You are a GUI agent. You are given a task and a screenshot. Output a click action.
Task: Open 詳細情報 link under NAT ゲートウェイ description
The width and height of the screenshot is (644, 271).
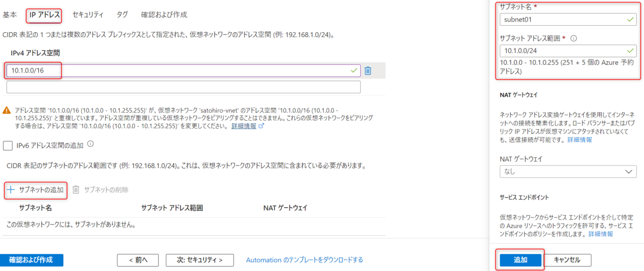[580, 140]
